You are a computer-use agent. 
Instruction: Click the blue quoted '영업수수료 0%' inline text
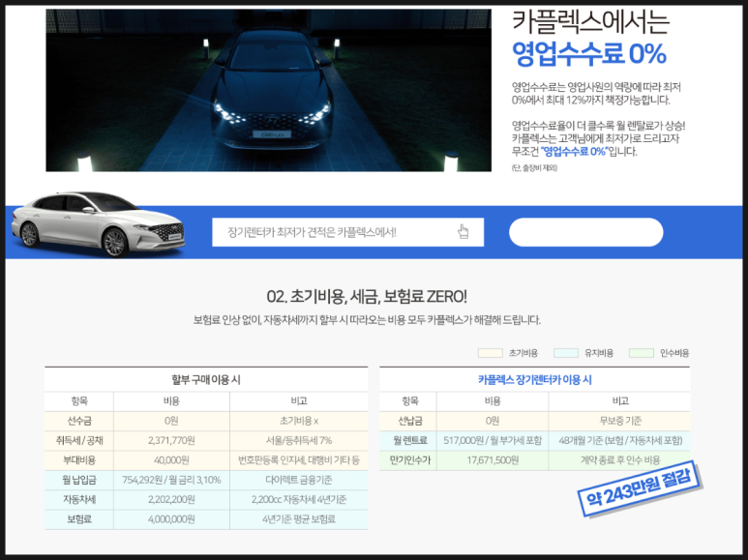[575, 152]
